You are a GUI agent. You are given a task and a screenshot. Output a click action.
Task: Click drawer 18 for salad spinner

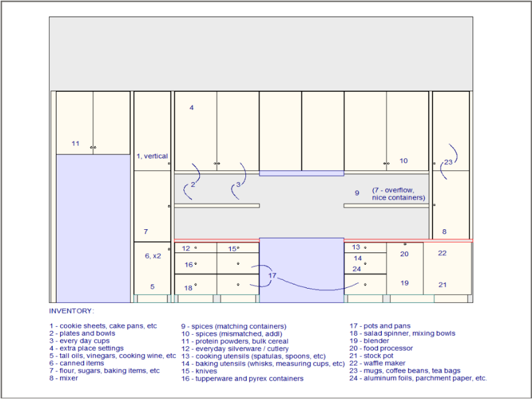click(x=188, y=286)
